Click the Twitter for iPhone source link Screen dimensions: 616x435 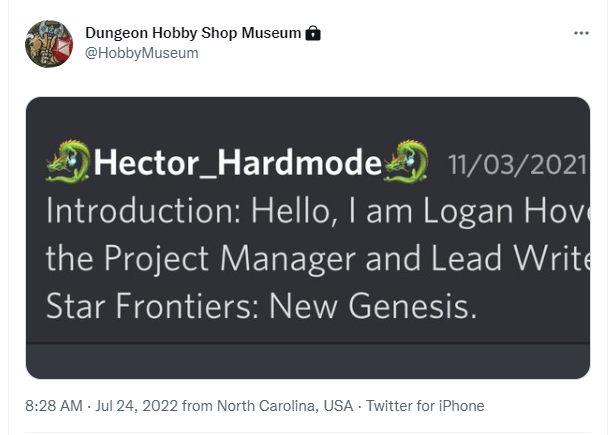[425, 406]
